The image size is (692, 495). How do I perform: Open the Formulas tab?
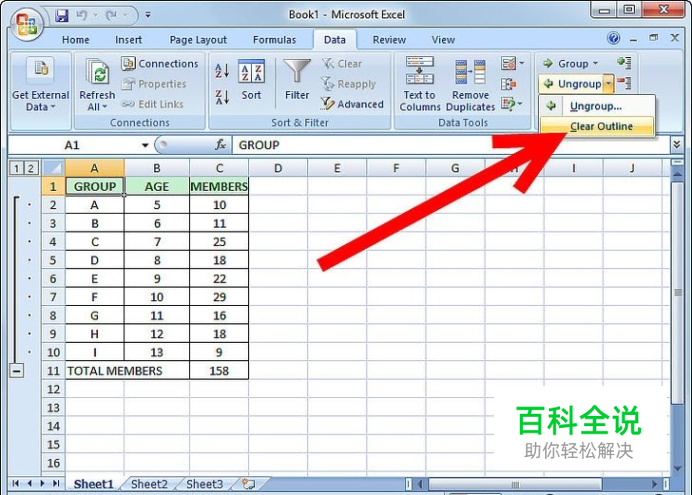pyautogui.click(x=275, y=40)
